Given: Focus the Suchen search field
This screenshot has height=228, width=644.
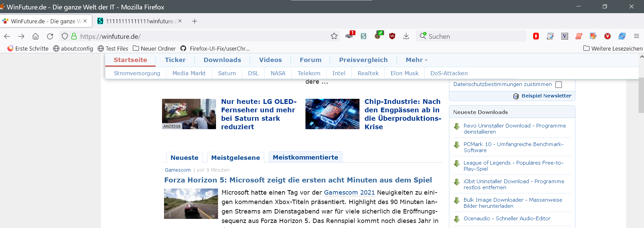Looking at the screenshot, I should tap(473, 36).
